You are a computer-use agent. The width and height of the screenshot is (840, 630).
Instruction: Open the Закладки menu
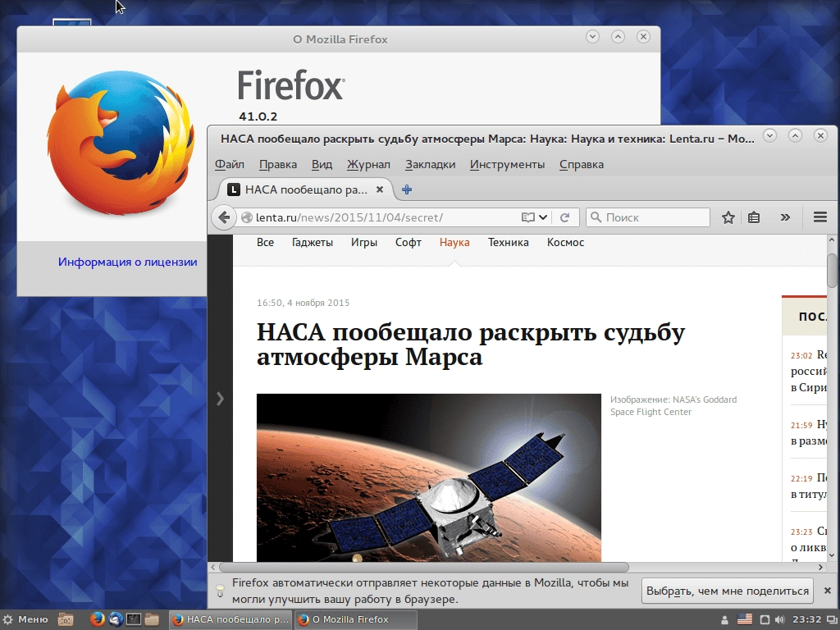click(x=430, y=164)
